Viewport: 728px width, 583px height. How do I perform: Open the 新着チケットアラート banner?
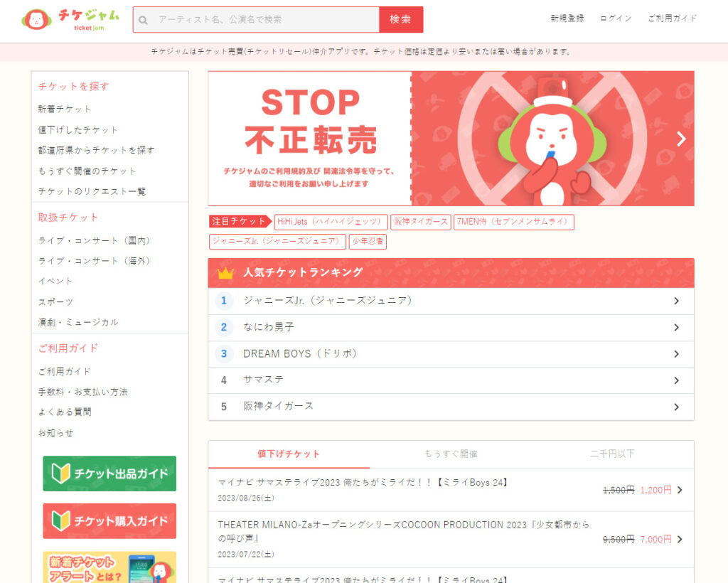109,567
